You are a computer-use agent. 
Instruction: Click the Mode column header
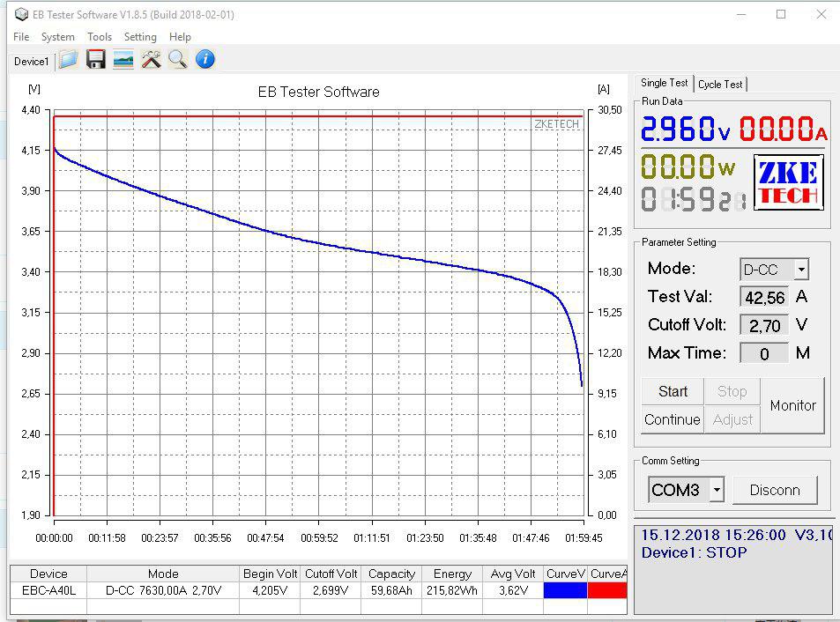coord(163,574)
